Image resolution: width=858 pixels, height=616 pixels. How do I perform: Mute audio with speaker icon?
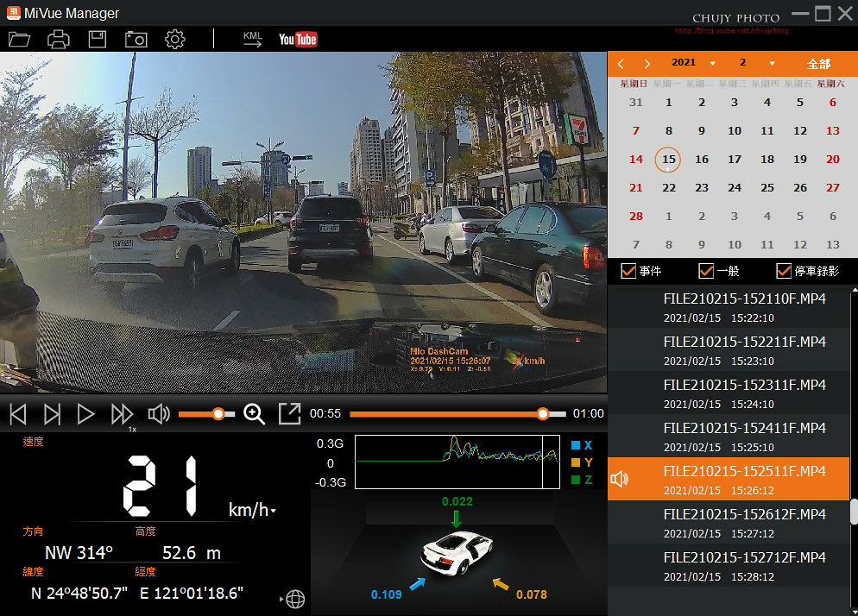tap(159, 414)
